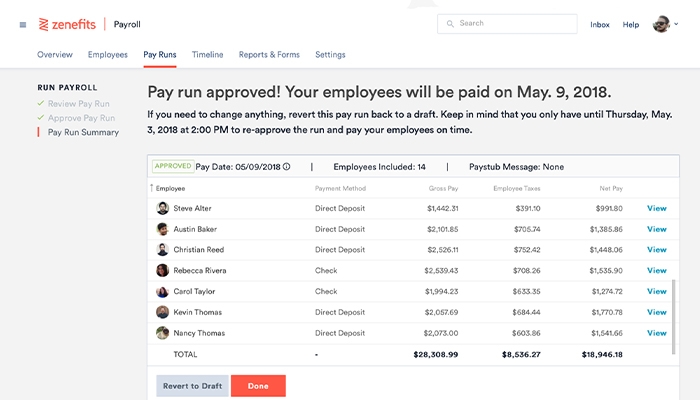Image resolution: width=700 pixels, height=400 pixels.
Task: Click the Payment Method column header
Action: click(x=340, y=188)
